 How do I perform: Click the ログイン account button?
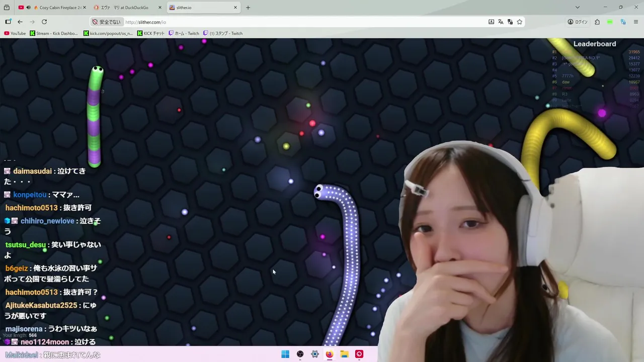tap(578, 22)
